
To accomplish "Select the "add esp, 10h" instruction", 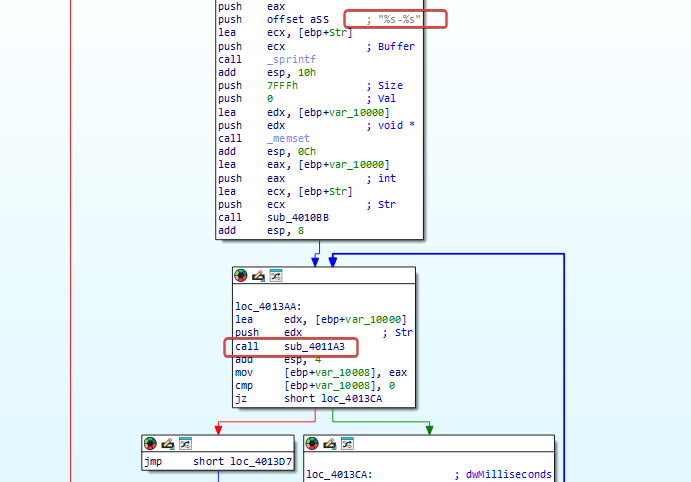I will 267,72.
